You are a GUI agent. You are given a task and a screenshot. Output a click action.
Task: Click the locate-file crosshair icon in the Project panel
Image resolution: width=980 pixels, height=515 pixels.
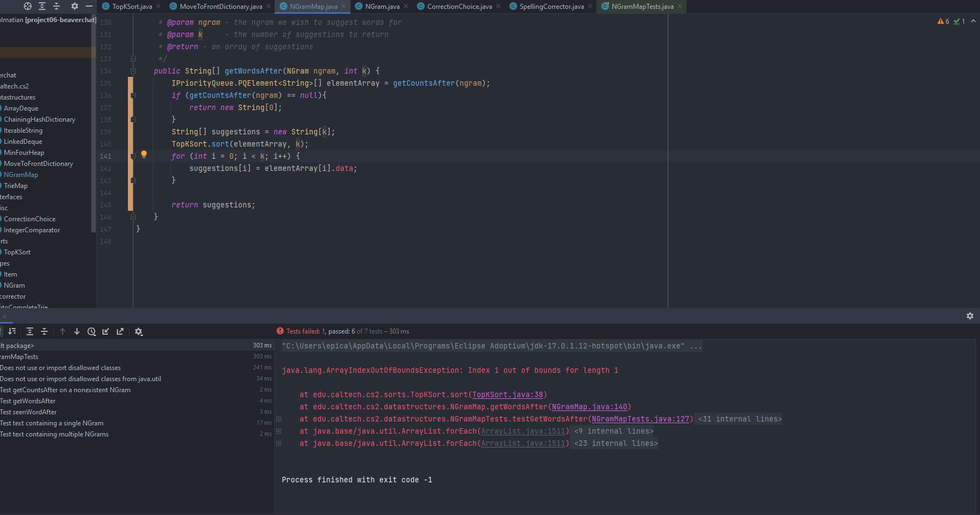coord(28,6)
